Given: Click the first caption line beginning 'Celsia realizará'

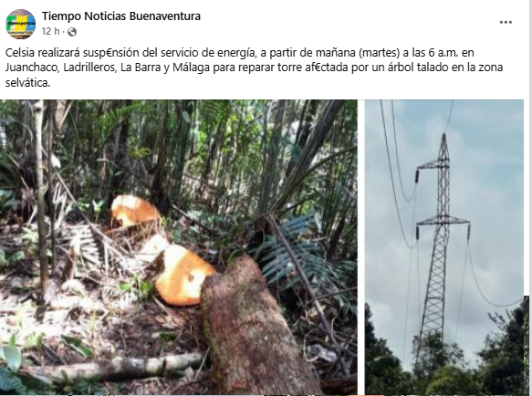Looking at the screenshot, I should pos(239,53).
